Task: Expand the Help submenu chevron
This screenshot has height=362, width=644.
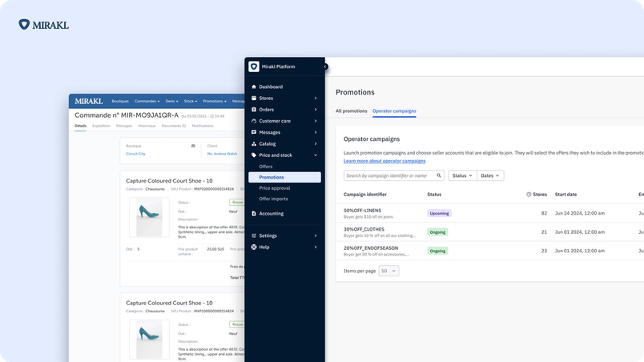Action: coord(316,247)
